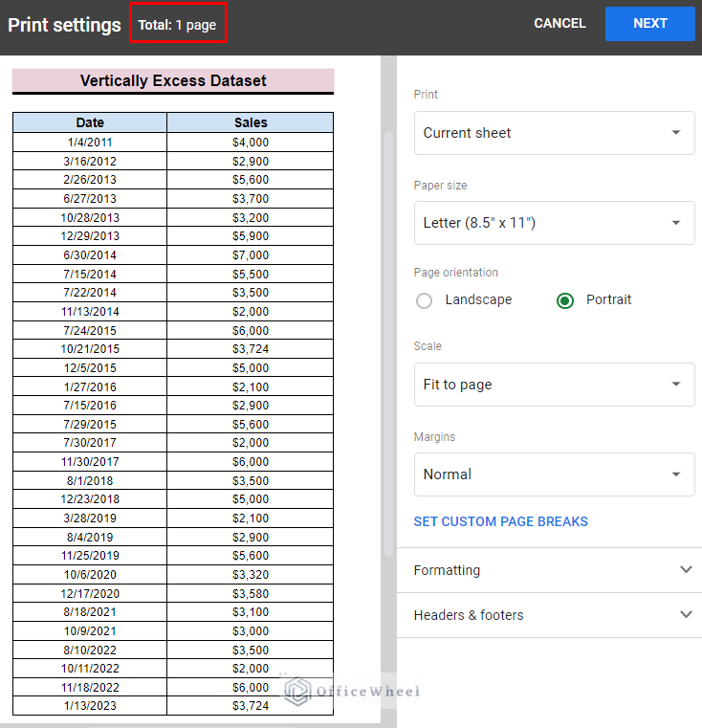Click the chevron icon beside Formatting
The image size is (702, 728).
(685, 570)
